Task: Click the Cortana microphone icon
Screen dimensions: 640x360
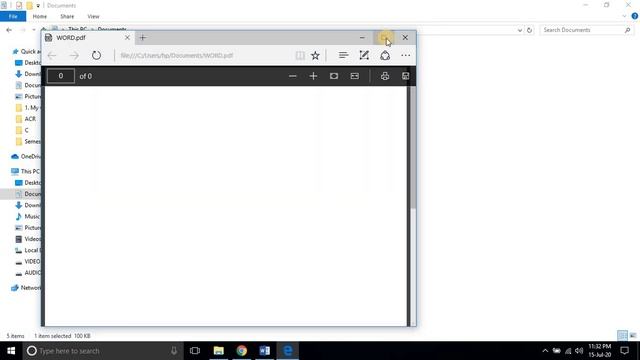Action: 174,351
